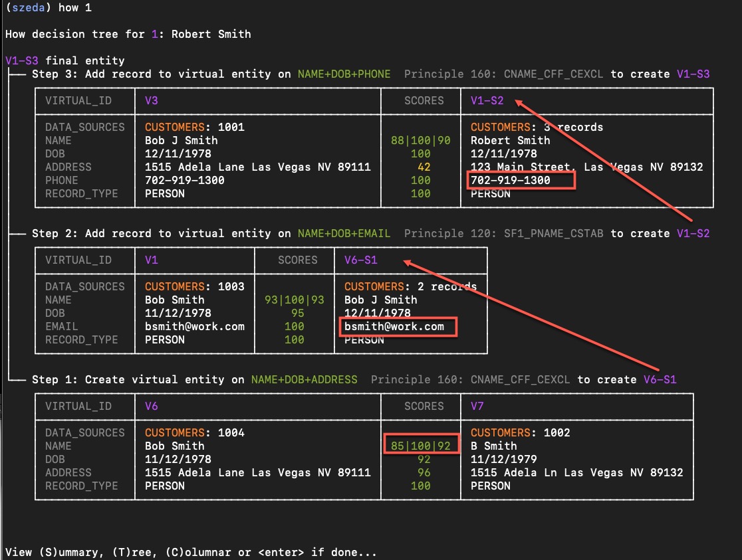Click NAME+DOB+ADDRESS match key in Step 1

(x=304, y=379)
